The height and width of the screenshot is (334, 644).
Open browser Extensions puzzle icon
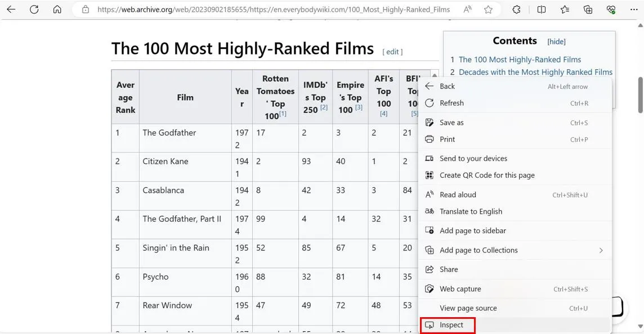coord(517,10)
